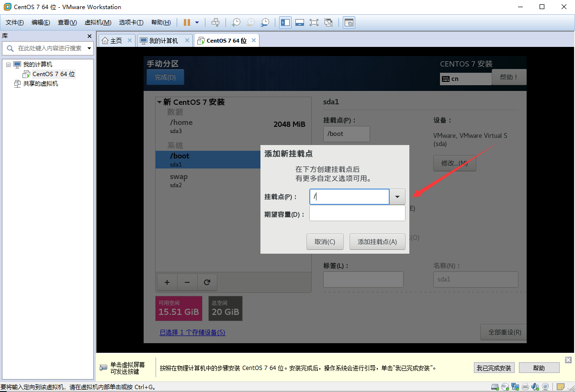Take a snapshot of this virtual machine
The width and height of the screenshot is (575, 392).
point(236,22)
